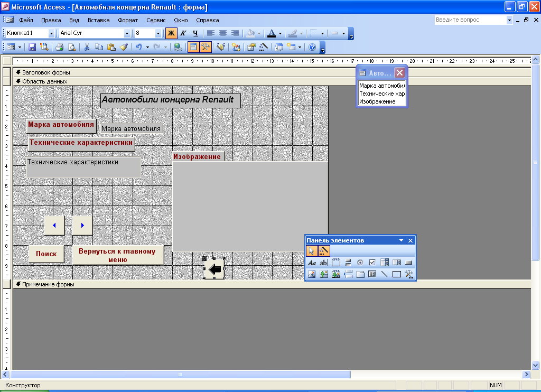This screenshot has height=392, width=541.
Task: Open the Сервис menu
Action: point(156,20)
